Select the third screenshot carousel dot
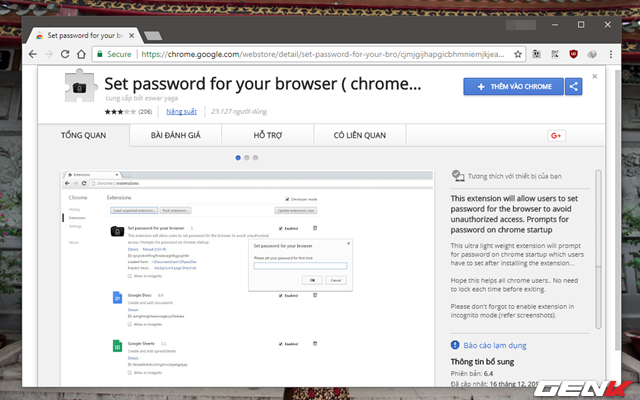640x400 pixels. click(x=256, y=158)
